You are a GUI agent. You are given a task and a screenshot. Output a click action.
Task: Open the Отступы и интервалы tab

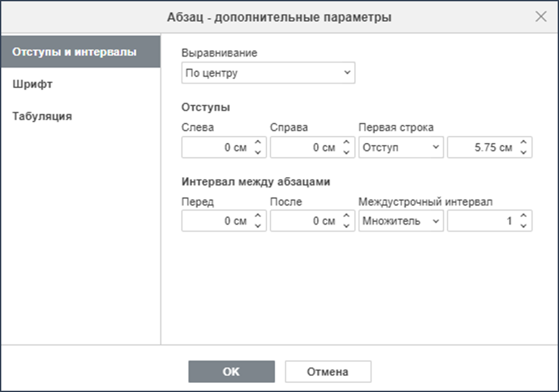coord(81,51)
